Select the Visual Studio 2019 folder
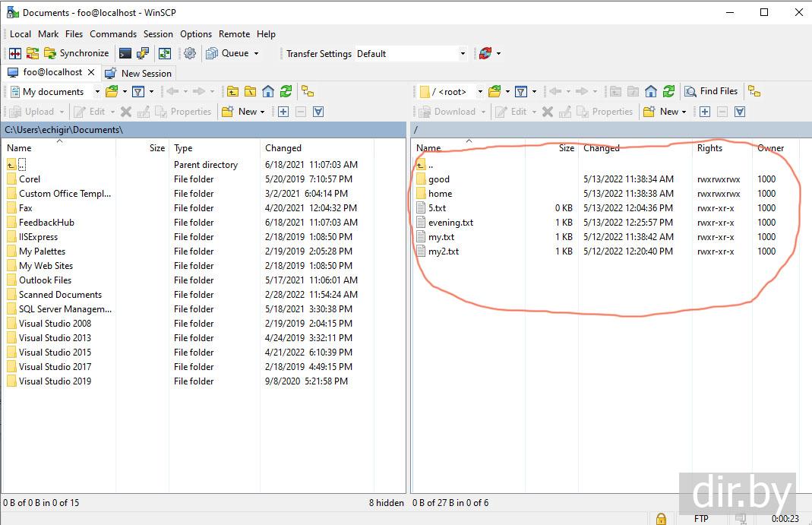The width and height of the screenshot is (812, 525). click(x=55, y=381)
